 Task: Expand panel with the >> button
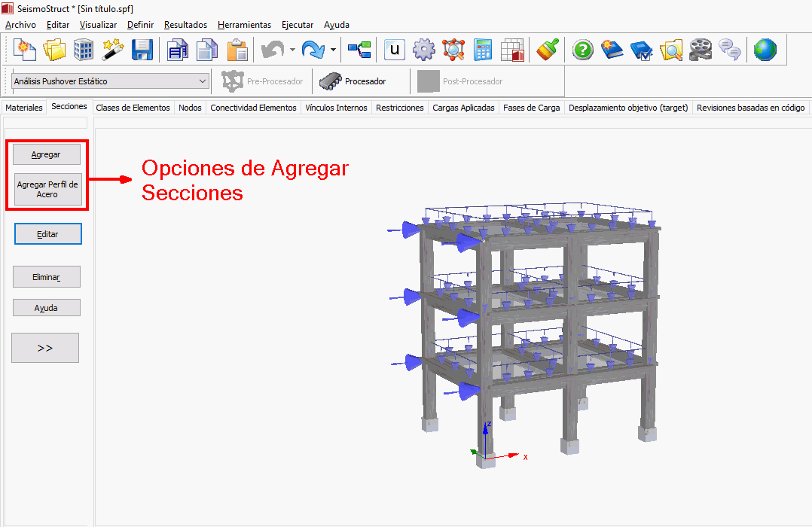point(45,348)
